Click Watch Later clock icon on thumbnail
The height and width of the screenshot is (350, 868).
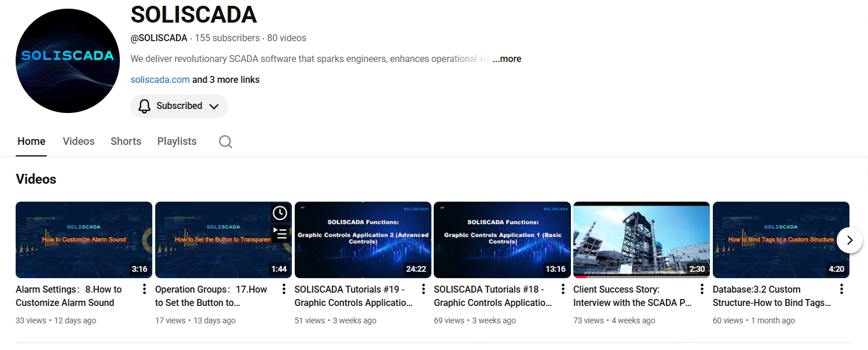280,213
